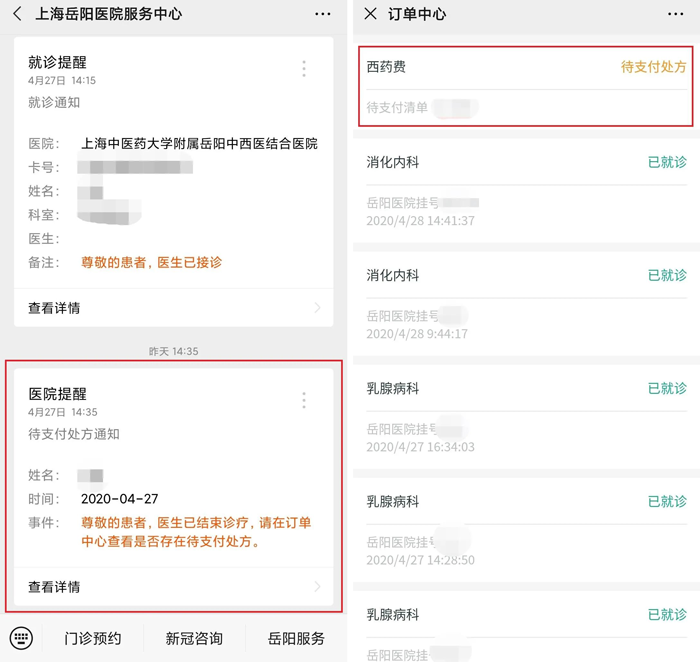Close the 订单中心 page with X
The width and height of the screenshot is (700, 662).
(371, 14)
